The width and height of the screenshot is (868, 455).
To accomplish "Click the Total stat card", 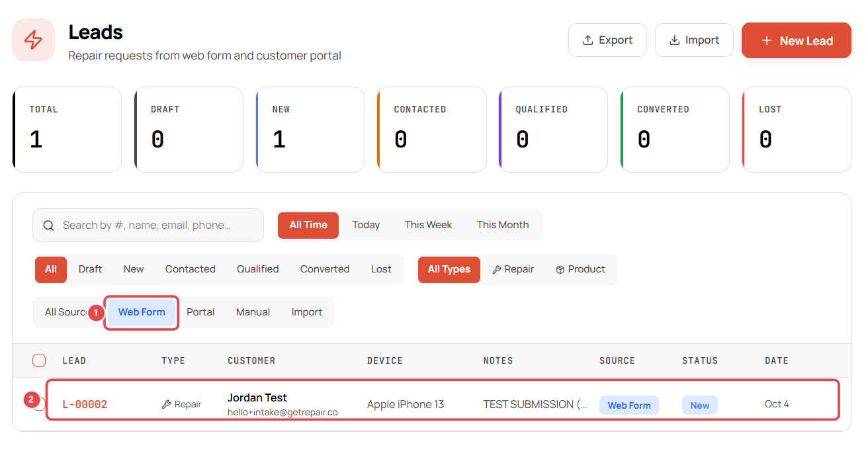I will pyautogui.click(x=67, y=130).
